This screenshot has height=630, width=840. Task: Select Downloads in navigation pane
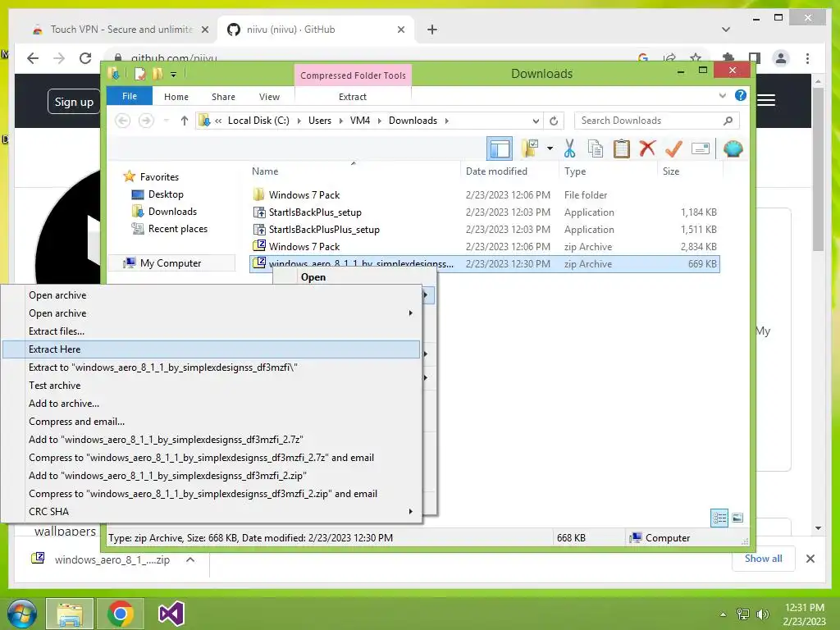pyautogui.click(x=172, y=212)
